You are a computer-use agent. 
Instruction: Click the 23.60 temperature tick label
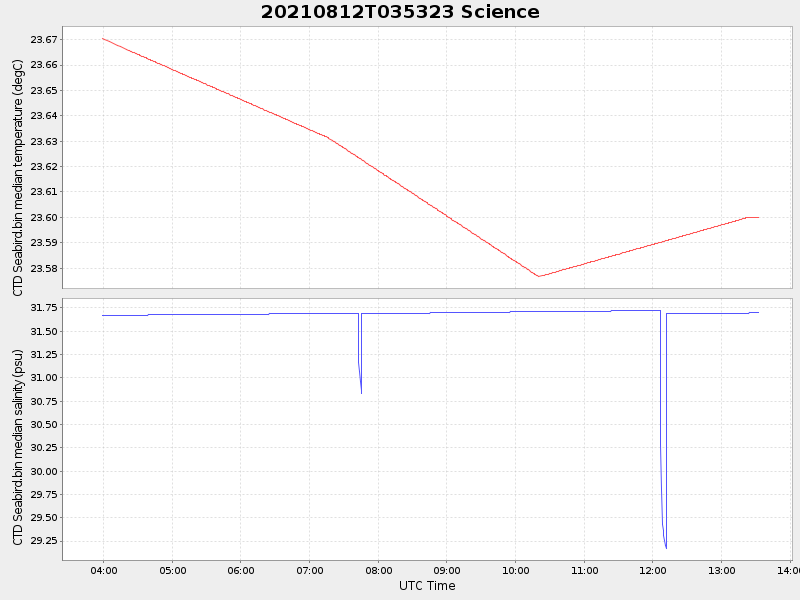pos(44,217)
